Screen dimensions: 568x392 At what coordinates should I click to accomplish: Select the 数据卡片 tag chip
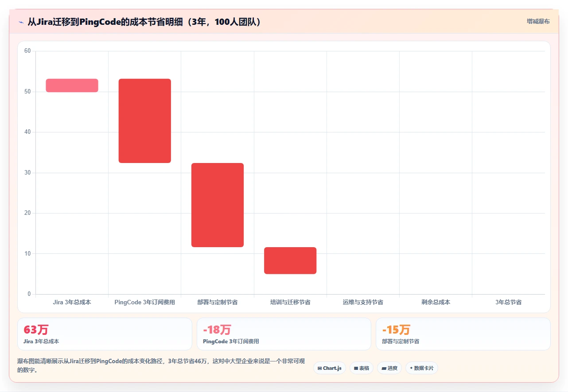pos(421,368)
